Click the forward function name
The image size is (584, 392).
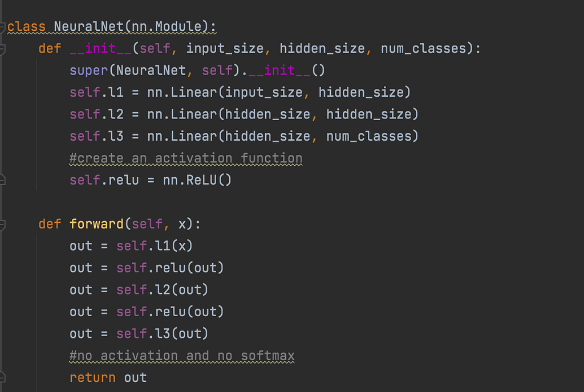tap(96, 224)
